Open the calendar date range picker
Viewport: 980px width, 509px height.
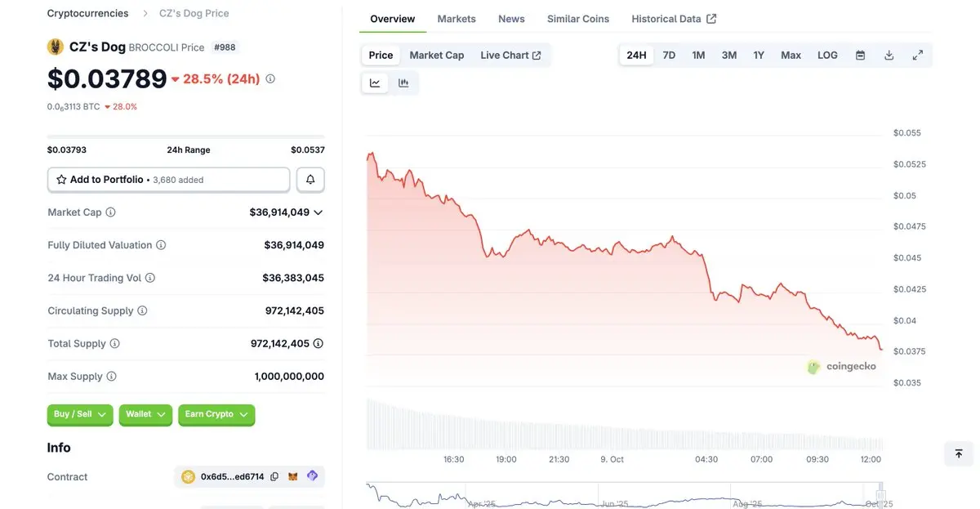click(860, 56)
